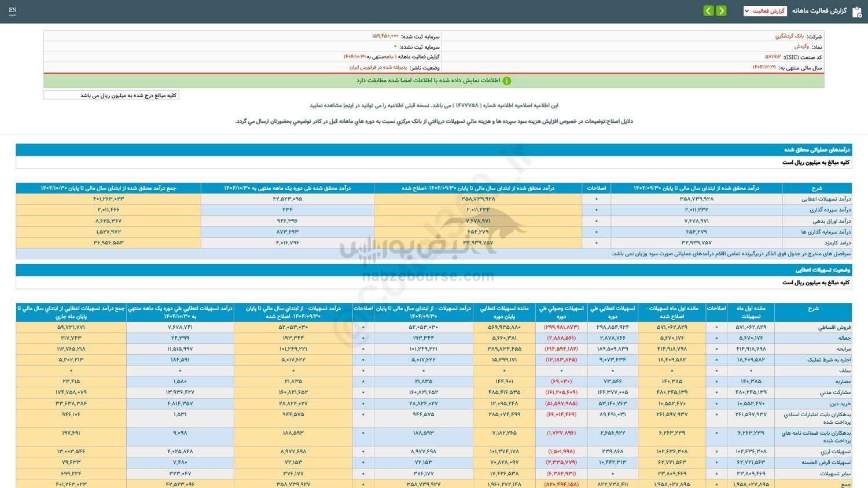Switch language with the EN link
Viewport: 868px width, 488px height.
coord(13,10)
